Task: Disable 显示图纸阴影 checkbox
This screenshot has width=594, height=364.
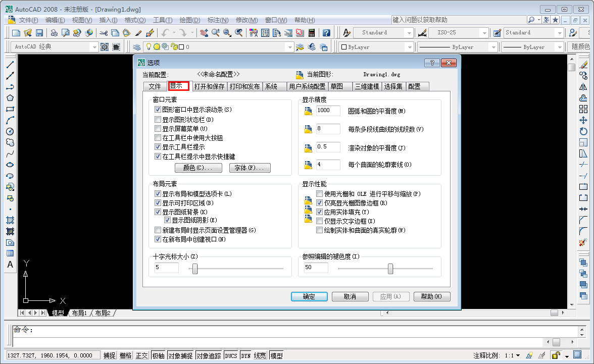Action: (167, 220)
